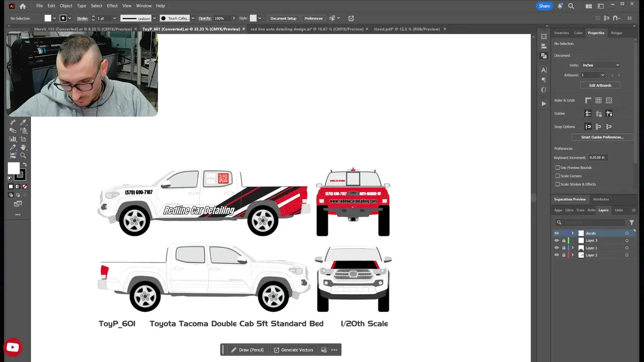Click the Edit Artboards button
Image resolution: width=644 pixels, height=362 pixels.
[600, 85]
